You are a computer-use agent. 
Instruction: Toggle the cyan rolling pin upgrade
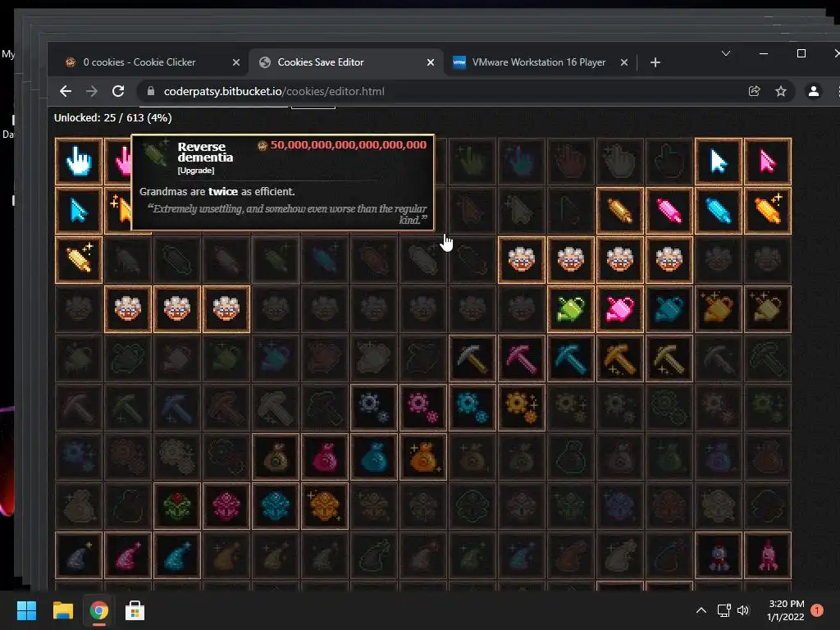(719, 211)
